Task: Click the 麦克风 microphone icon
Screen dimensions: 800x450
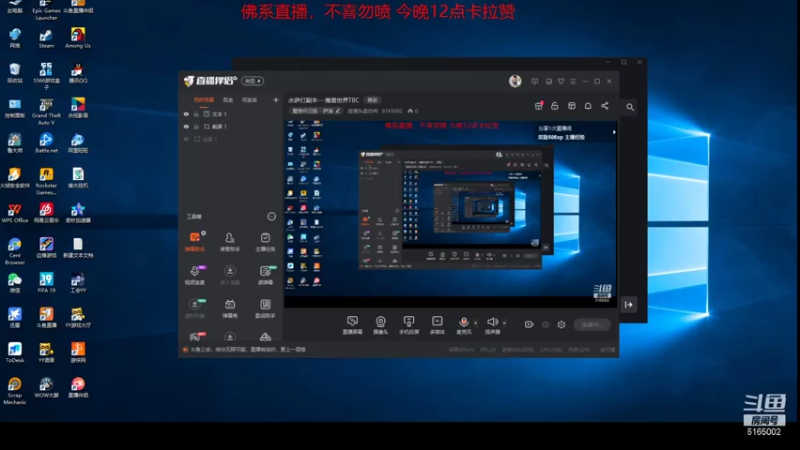Action: (x=463, y=324)
